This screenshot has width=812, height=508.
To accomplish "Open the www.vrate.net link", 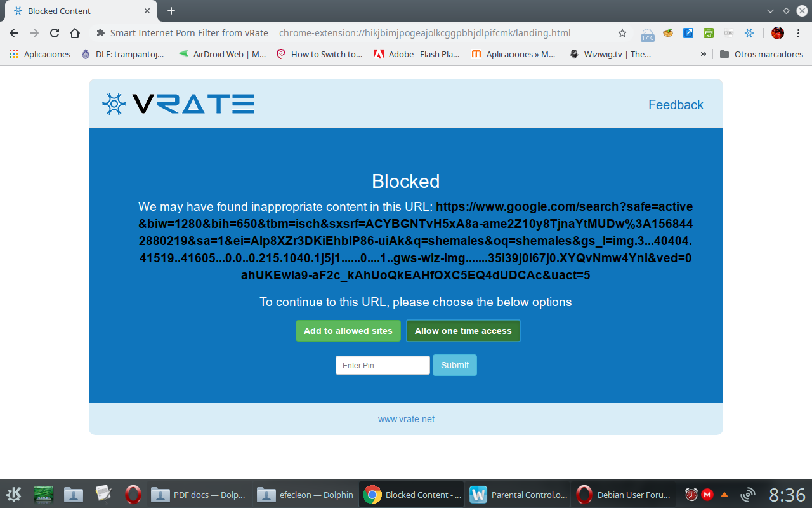I will tap(406, 419).
